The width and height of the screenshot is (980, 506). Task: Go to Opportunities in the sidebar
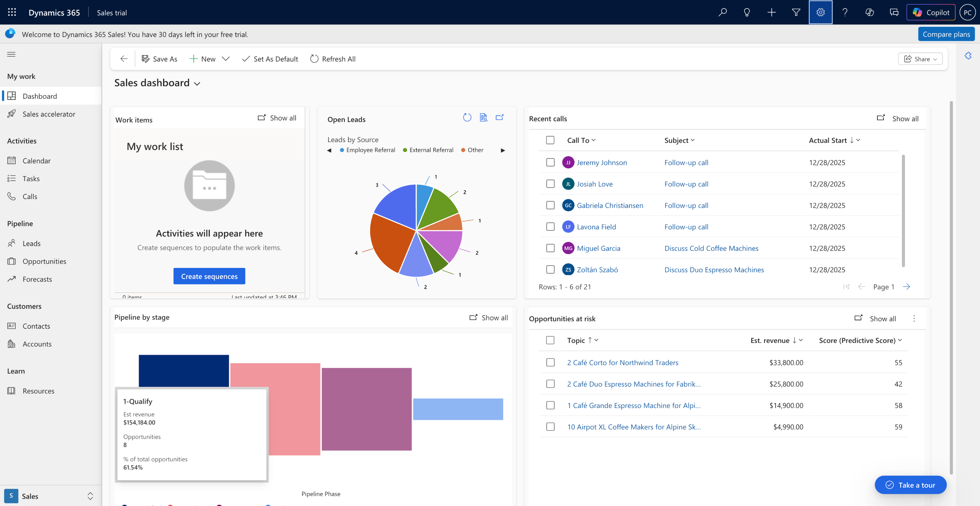pyautogui.click(x=44, y=261)
